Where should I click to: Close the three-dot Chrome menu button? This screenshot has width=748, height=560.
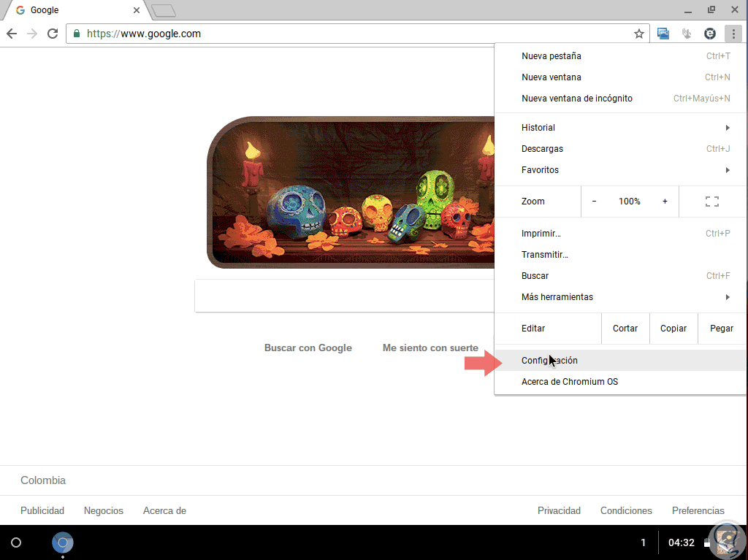(x=733, y=34)
